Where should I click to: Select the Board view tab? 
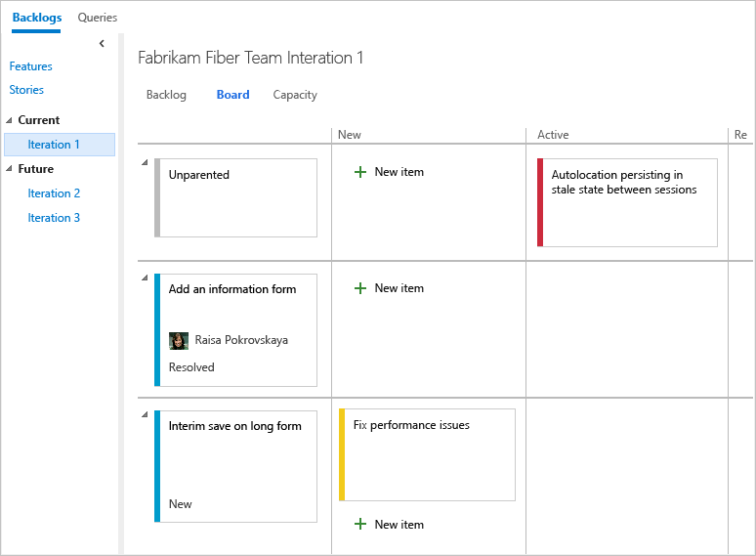232,95
